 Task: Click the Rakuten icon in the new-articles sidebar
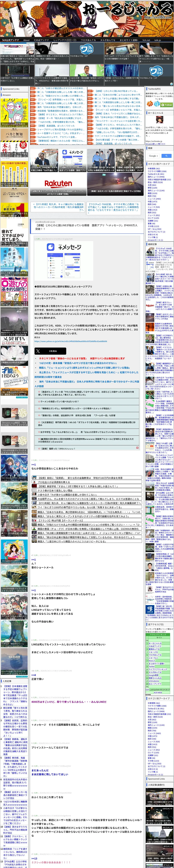point(150,306)
